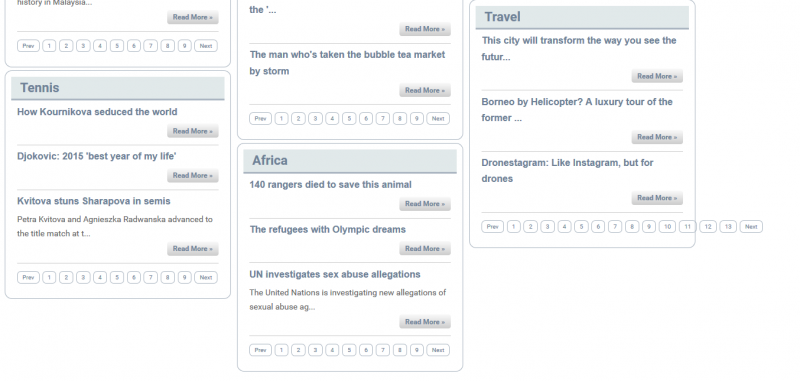Open 'UN investigates sex abuse allegations' headline
Viewport: 800px width, 381px height.
point(335,274)
